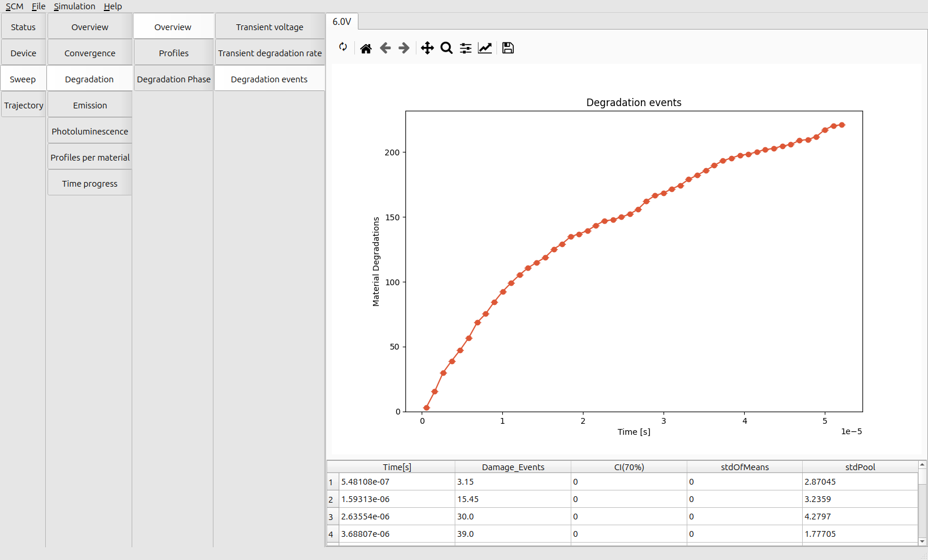Go forward to next plot view
Screen dimensions: 928x560
[404, 48]
